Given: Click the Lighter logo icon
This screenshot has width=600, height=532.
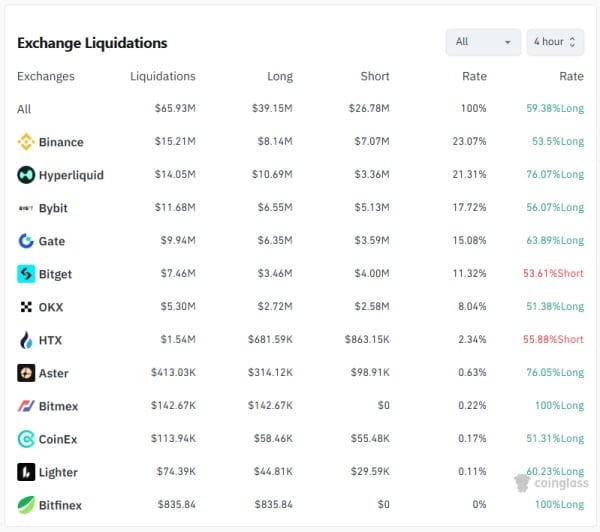Looking at the screenshot, I should (x=26, y=472).
